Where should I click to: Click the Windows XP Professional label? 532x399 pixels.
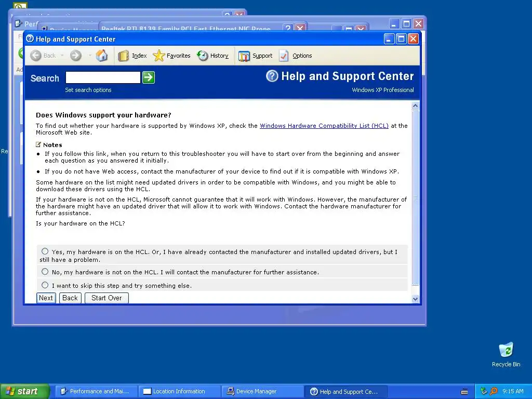click(383, 90)
